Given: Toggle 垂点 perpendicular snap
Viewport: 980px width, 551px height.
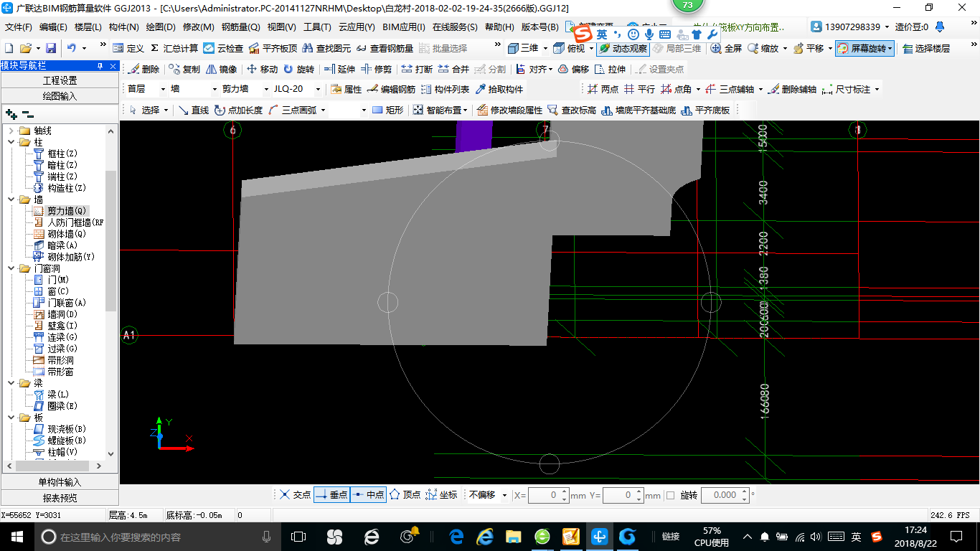Looking at the screenshot, I should [x=331, y=495].
